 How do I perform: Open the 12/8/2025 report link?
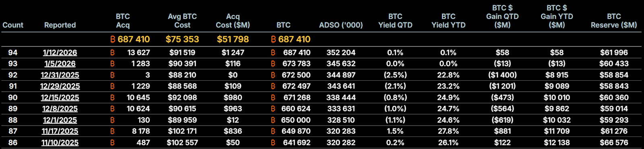[60, 109]
